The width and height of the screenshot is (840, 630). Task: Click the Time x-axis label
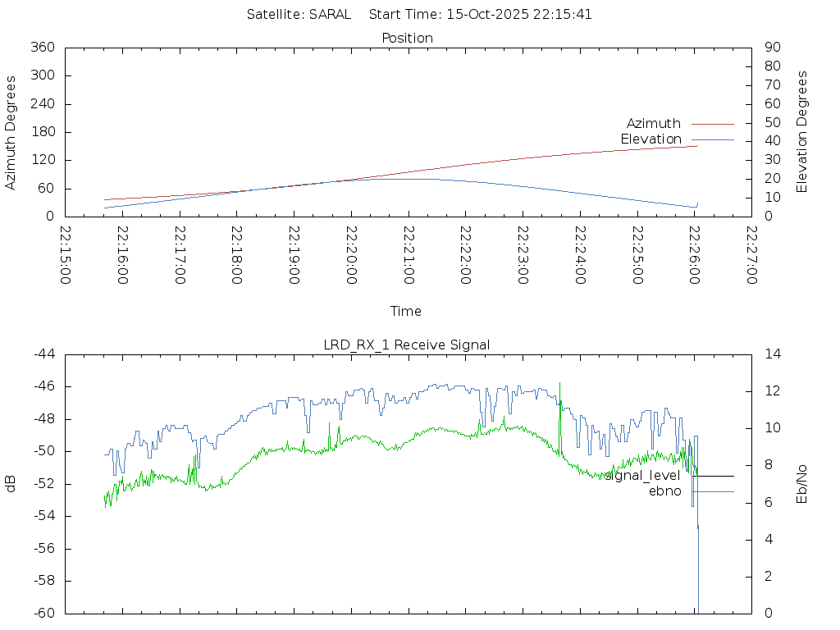(x=406, y=312)
